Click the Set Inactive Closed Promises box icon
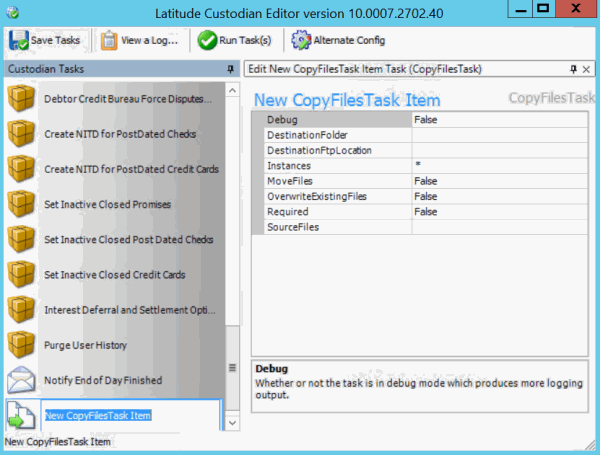 [x=21, y=205]
